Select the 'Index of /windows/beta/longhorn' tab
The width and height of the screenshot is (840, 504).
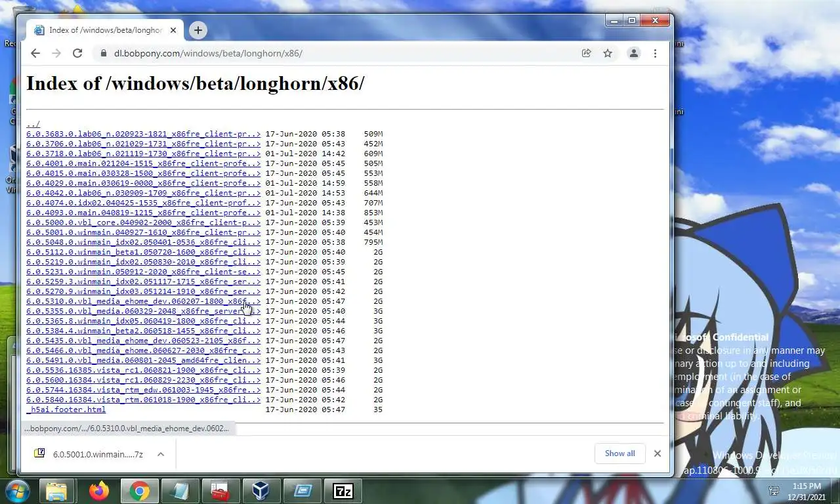tap(105, 30)
